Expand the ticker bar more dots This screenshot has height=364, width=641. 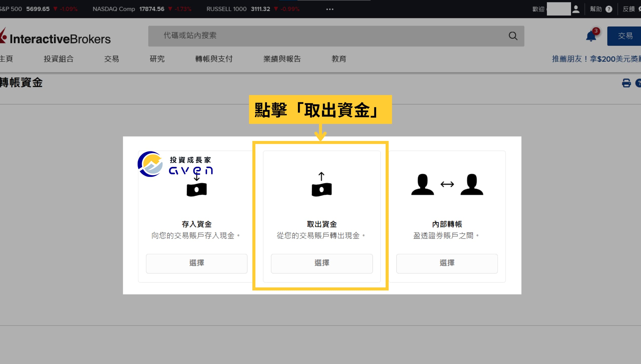click(x=330, y=9)
